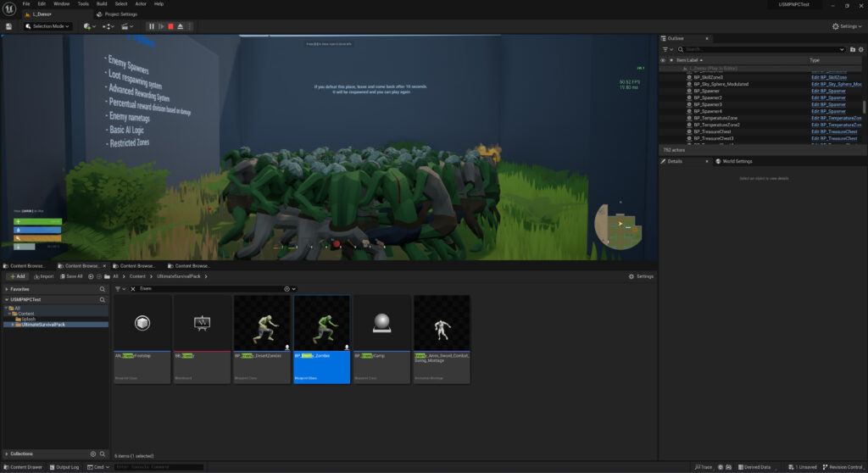The height and width of the screenshot is (473, 868).
Task: Toggle the pinned column star in Outliner header
Action: pyautogui.click(x=671, y=60)
